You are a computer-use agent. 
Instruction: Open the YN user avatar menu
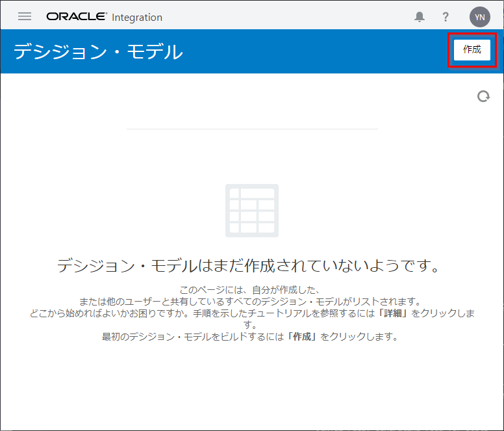tap(479, 17)
